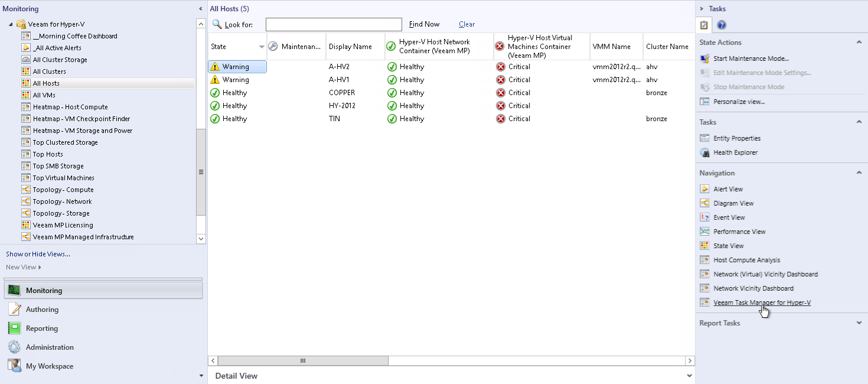Click the Administration gear icon
The image size is (868, 384).
click(x=15, y=347)
